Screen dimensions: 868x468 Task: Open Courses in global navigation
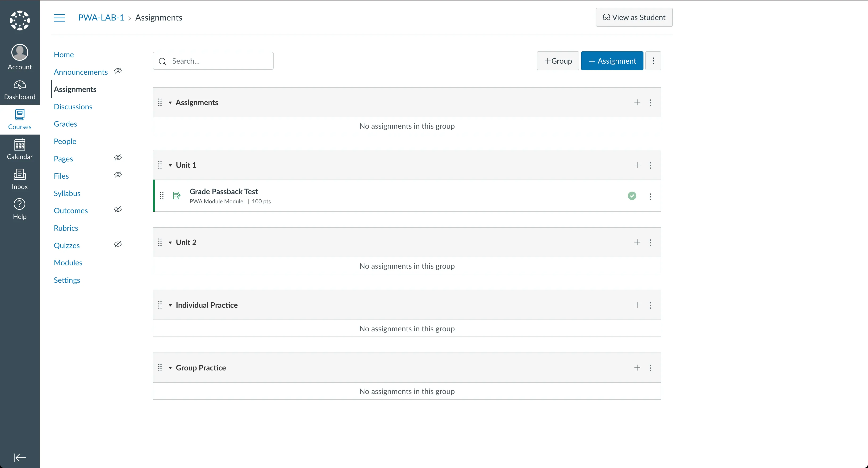click(x=20, y=119)
